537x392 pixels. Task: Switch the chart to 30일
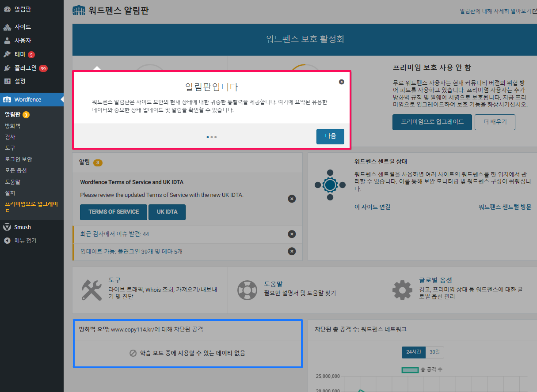435,352
